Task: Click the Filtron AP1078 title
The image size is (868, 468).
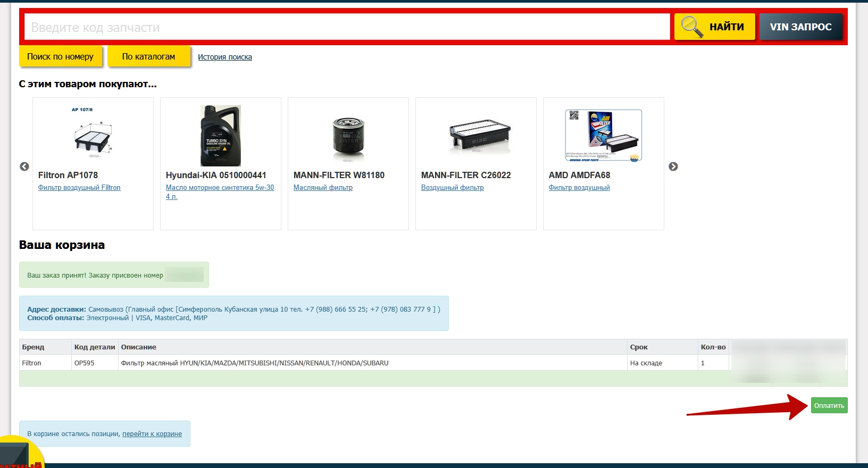Action: pos(68,175)
